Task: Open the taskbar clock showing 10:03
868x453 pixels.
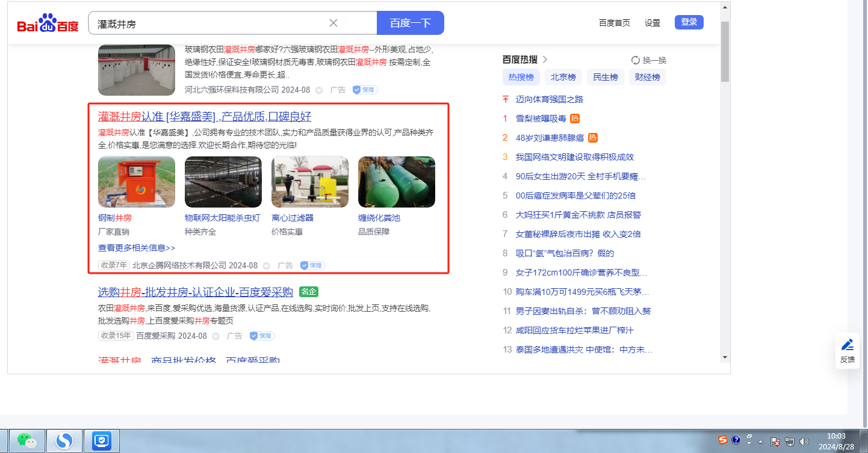Action: (x=836, y=442)
